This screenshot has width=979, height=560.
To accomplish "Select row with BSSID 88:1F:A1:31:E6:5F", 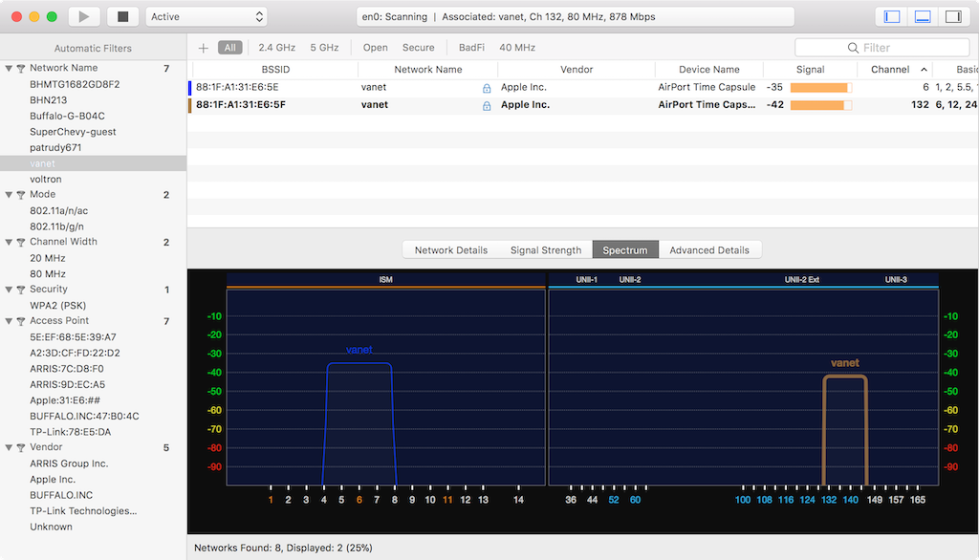I will [x=583, y=105].
